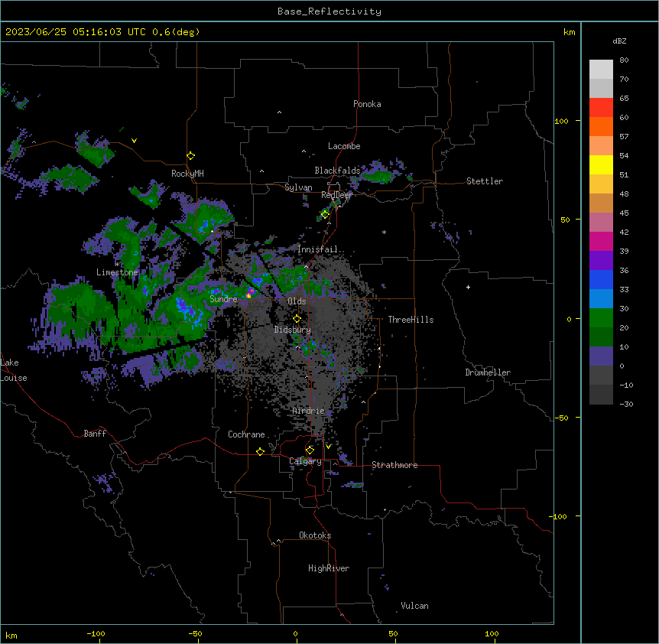
Task: Click the dBZ legend heading
Action: pyautogui.click(x=619, y=41)
